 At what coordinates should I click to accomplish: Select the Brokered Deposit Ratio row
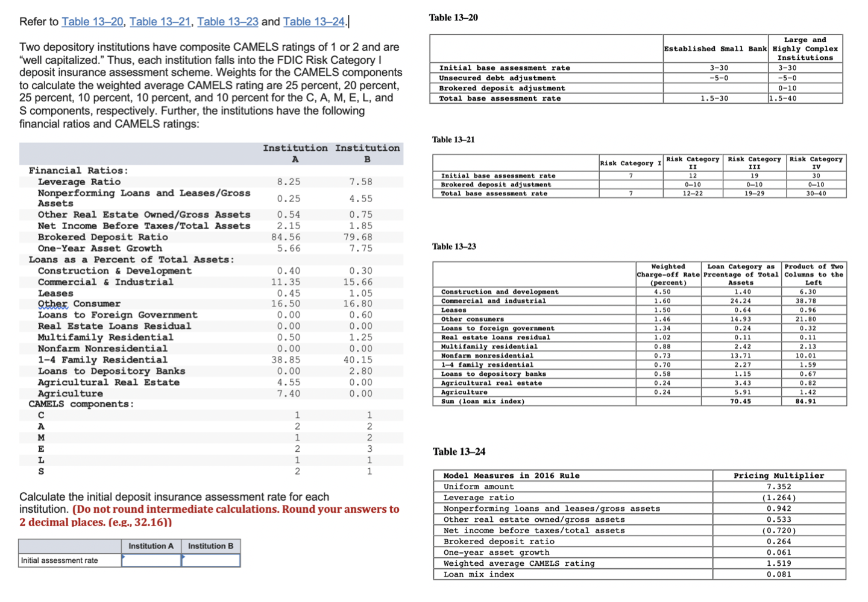pos(102,236)
